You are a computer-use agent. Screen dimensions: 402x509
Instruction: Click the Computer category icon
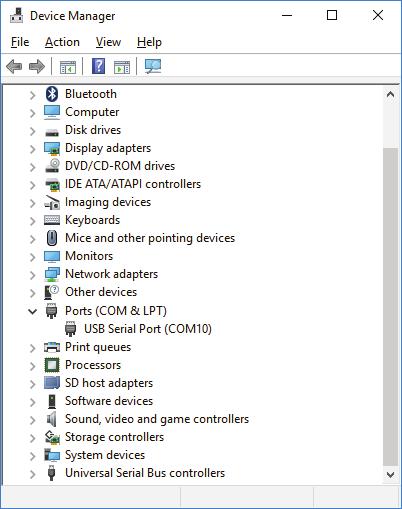point(52,112)
